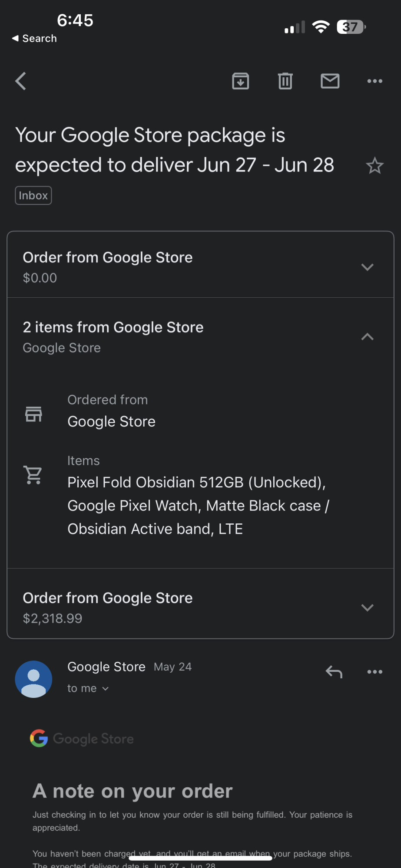Archive this Google Store email
This screenshot has width=401, height=868.
(x=241, y=81)
